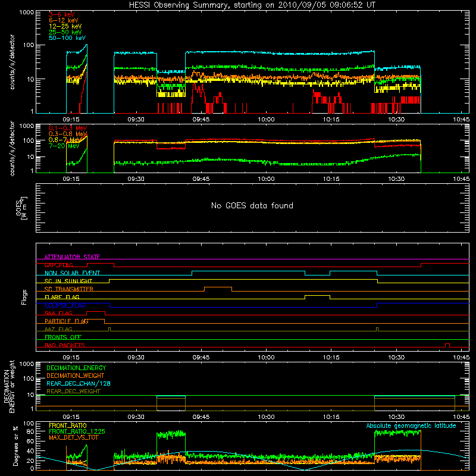Select the SC_TRANSMITTER flag label
Viewport: 476px width, 476px height.
click(69, 289)
